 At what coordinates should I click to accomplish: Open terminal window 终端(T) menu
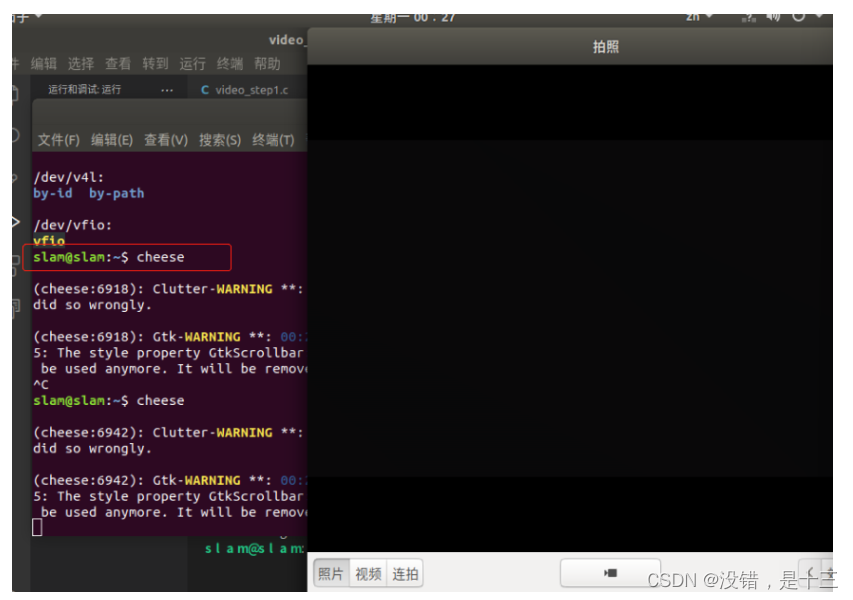point(273,140)
